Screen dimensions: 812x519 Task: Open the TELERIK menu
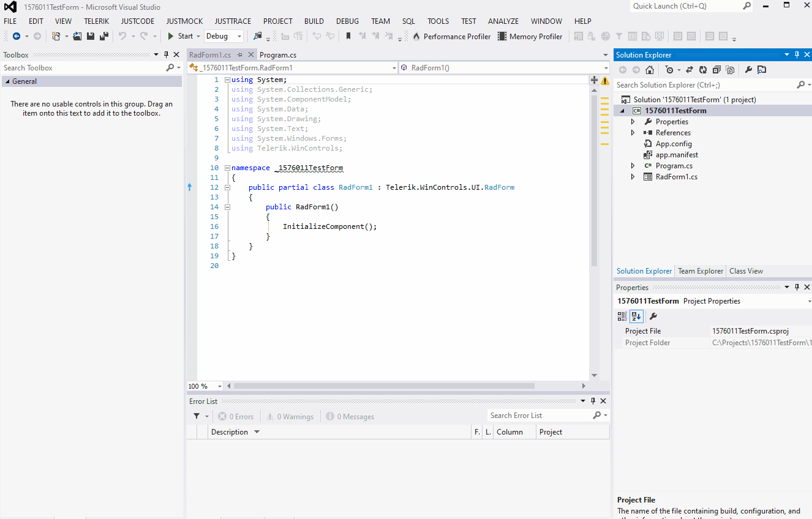pyautogui.click(x=96, y=21)
